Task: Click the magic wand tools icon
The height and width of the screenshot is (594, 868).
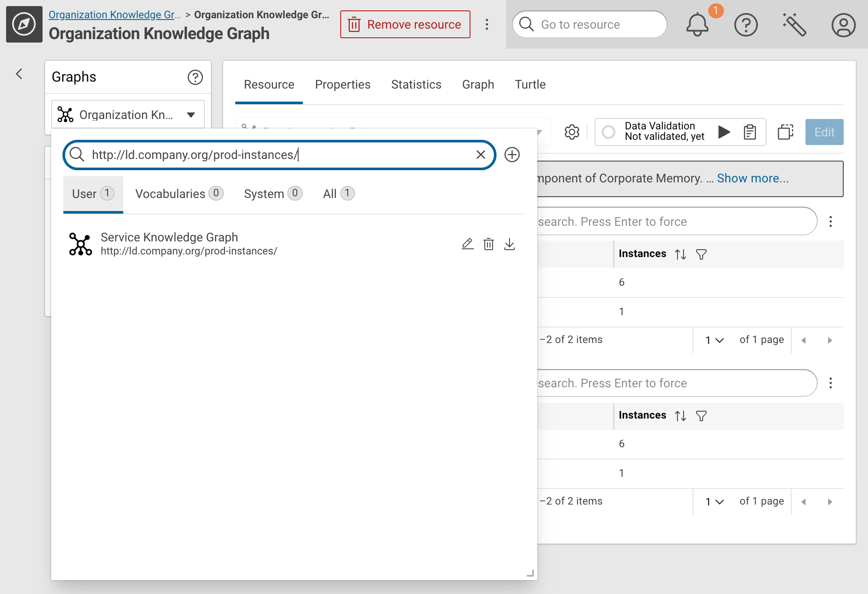Action: [794, 25]
